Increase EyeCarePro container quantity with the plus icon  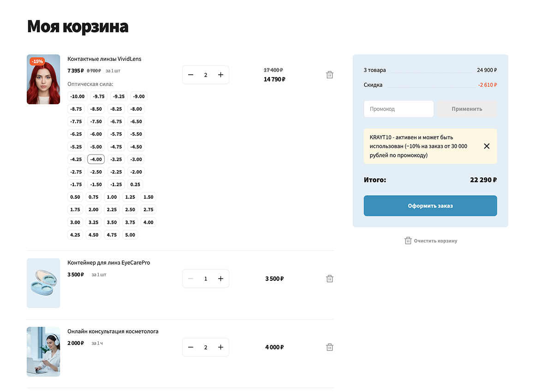(x=220, y=278)
